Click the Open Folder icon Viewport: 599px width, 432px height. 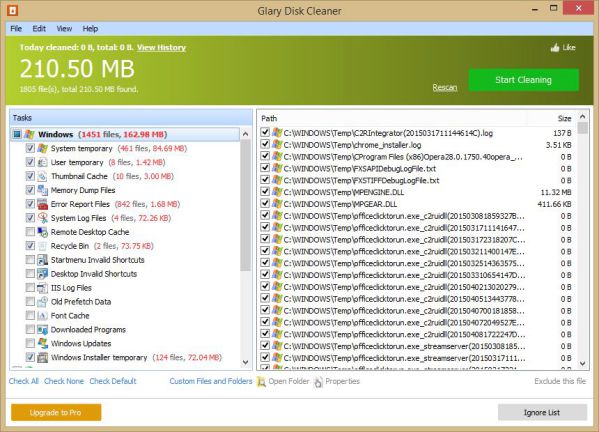click(261, 382)
